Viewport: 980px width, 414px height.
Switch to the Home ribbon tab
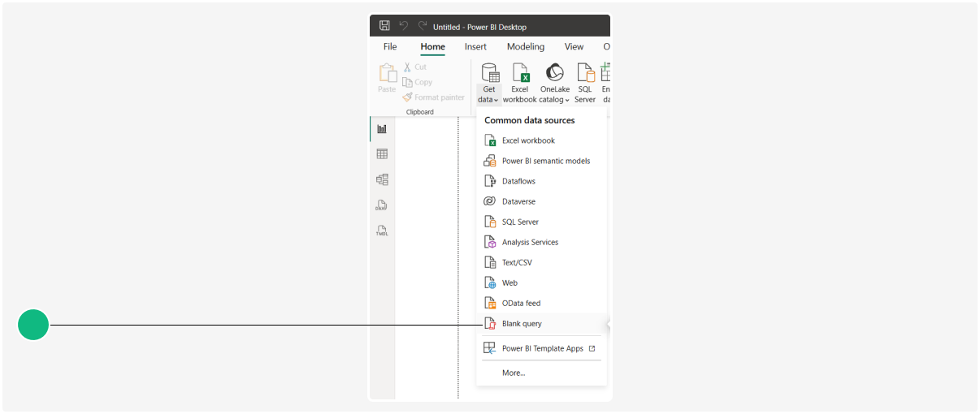tap(432, 47)
